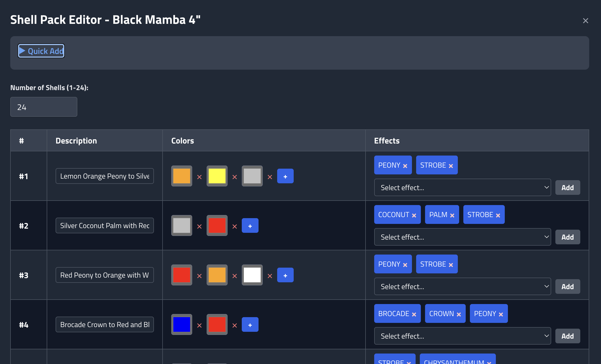Remove the STROBE tag from shell #3
The width and height of the screenshot is (601, 364).
[x=451, y=265]
